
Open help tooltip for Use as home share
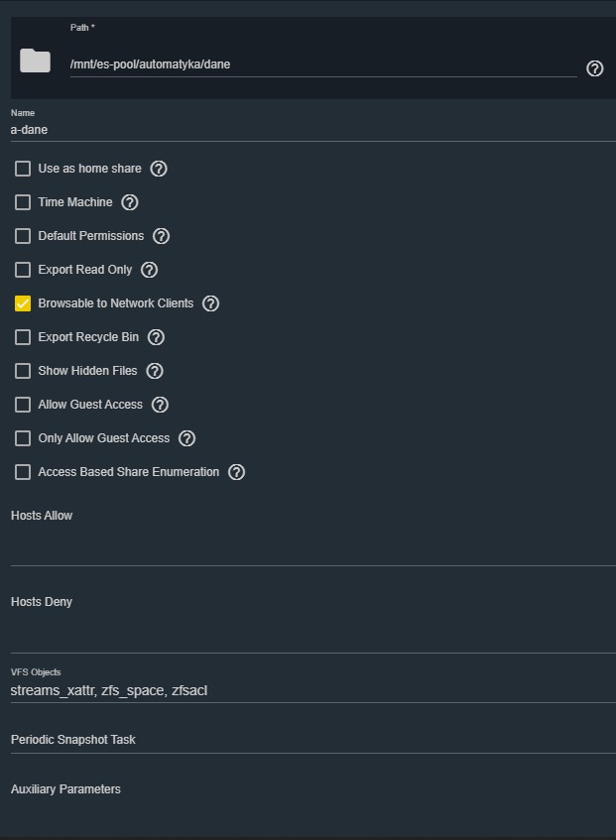(159, 169)
